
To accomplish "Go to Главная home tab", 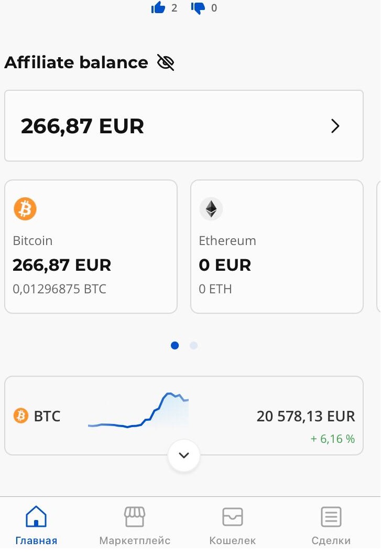I will click(36, 524).
